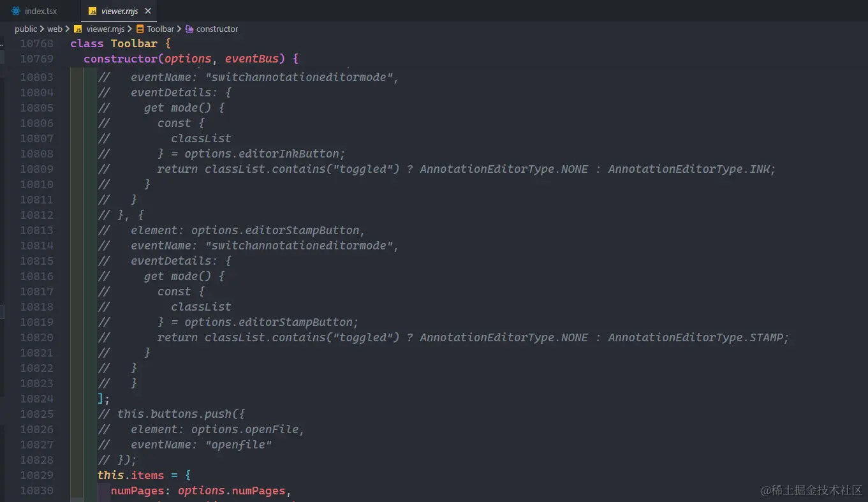Click the constructor method icon in breadcrumbs
This screenshot has height=502, width=868.
click(189, 29)
